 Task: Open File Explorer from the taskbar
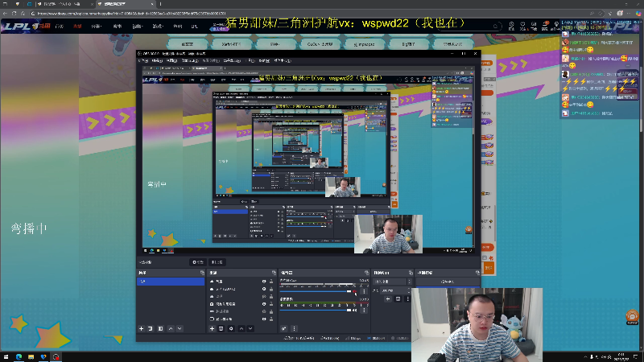pyautogui.click(x=31, y=357)
